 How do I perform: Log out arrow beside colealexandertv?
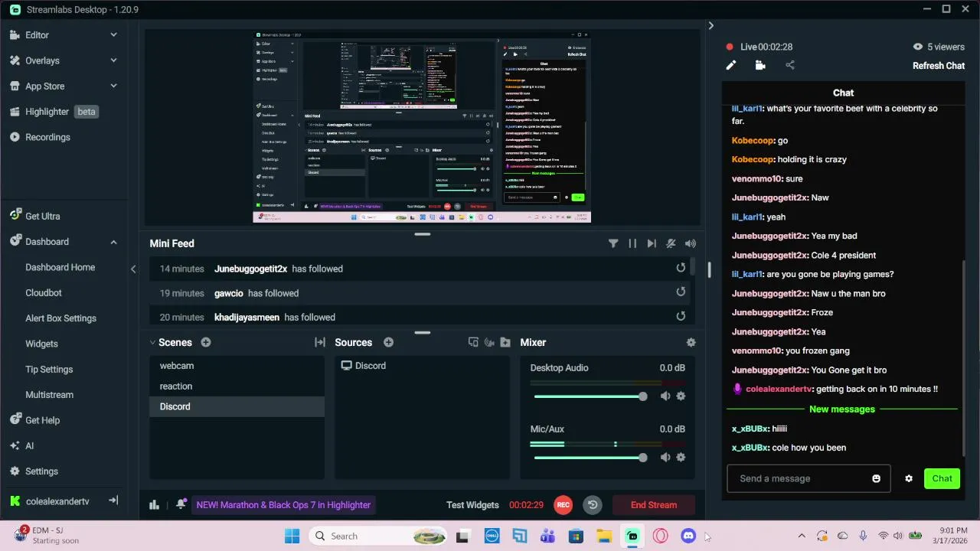[113, 500]
